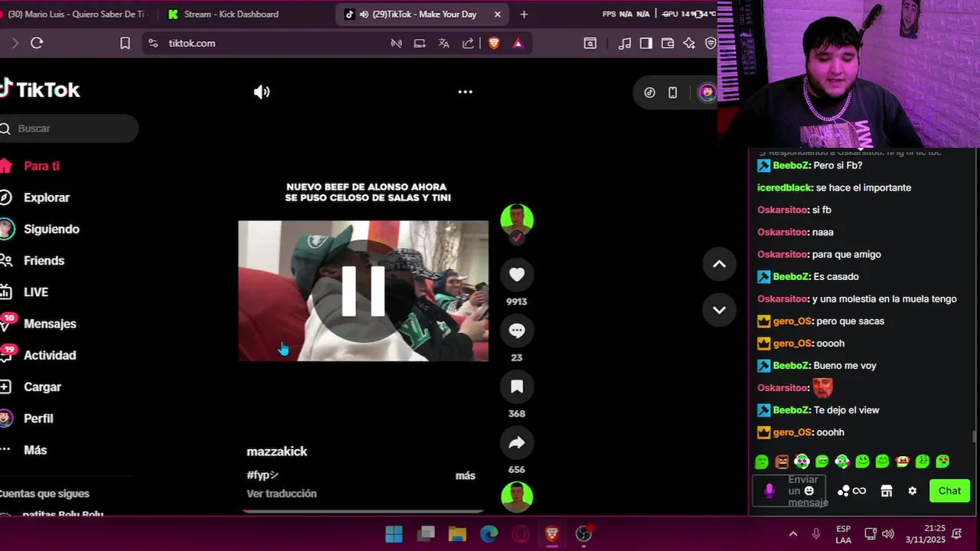The image size is (980, 551).
Task: Click the 'Ver traducción' link
Action: [281, 494]
